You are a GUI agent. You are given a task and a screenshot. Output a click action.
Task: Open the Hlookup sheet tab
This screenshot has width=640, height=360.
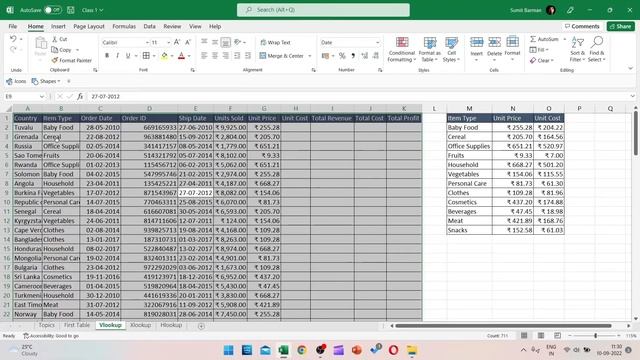click(x=171, y=325)
